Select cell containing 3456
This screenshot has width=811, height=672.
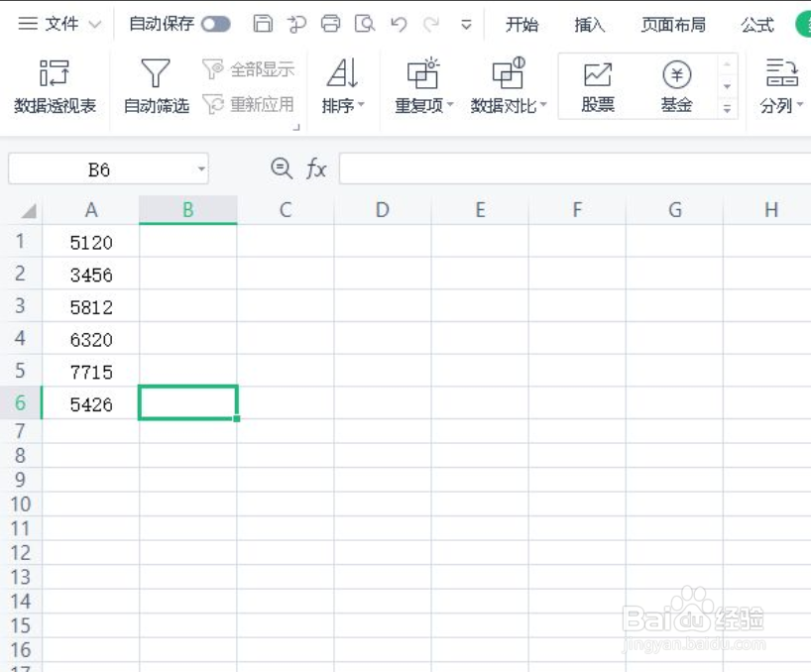91,274
